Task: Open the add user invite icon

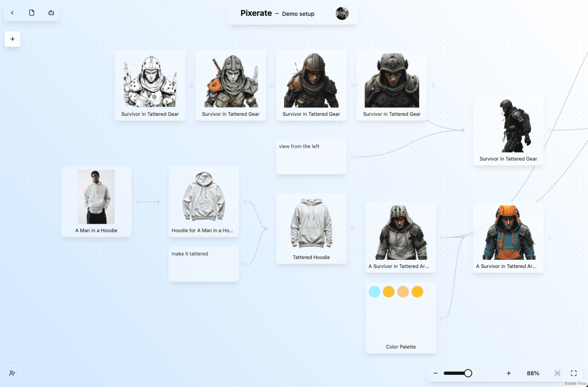Action: pos(12,373)
